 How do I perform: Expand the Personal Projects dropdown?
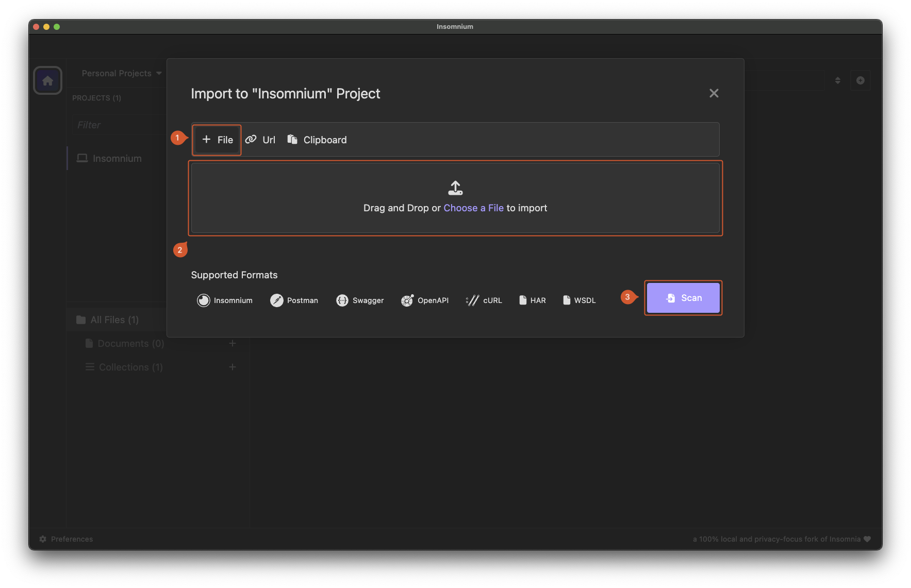(122, 73)
